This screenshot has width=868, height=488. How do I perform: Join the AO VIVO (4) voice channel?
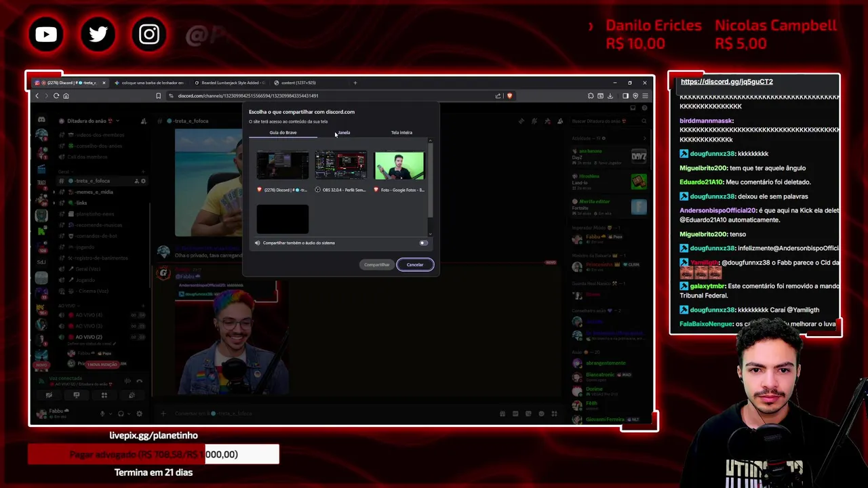(x=89, y=315)
